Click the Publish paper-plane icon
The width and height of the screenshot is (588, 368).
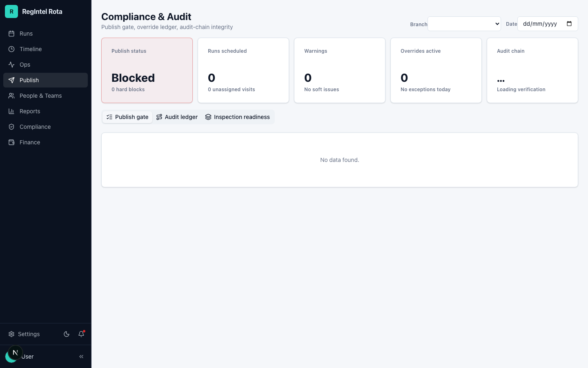tap(11, 80)
